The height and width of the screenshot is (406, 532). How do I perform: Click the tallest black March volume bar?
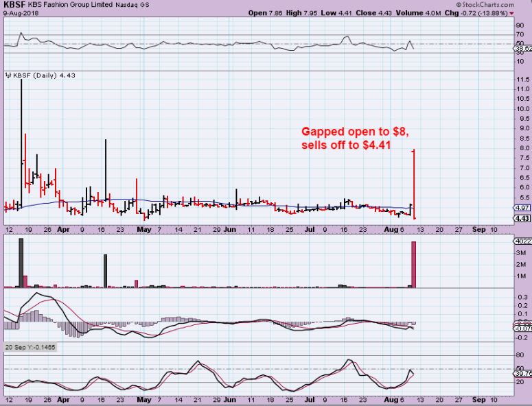coord(21,263)
